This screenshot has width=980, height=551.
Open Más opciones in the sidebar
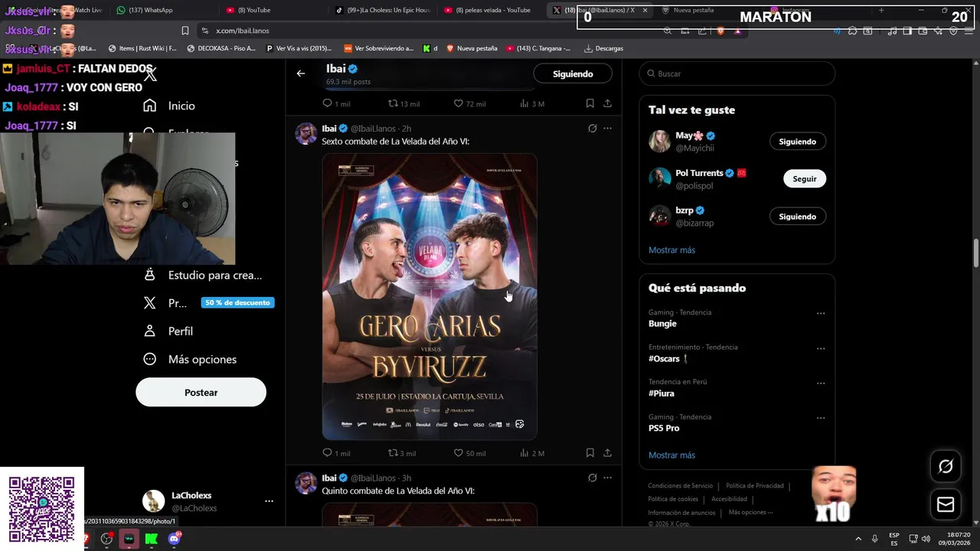click(x=191, y=359)
